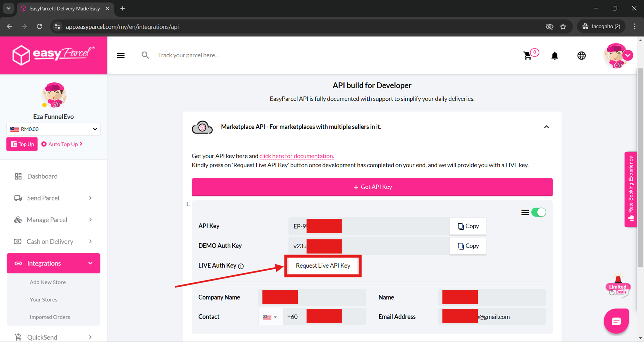644x342 pixels.
Task: Copy the DEMO Auth Key
Action: (468, 246)
